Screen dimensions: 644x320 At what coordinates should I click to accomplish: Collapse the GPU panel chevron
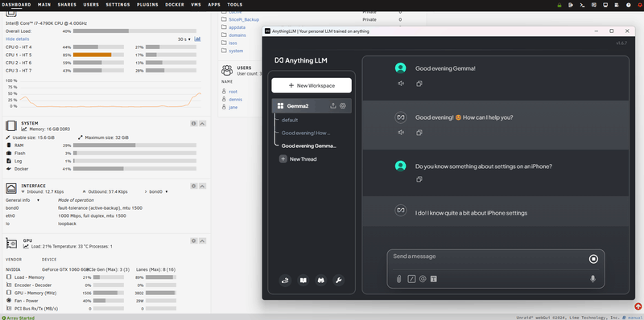[203, 240]
